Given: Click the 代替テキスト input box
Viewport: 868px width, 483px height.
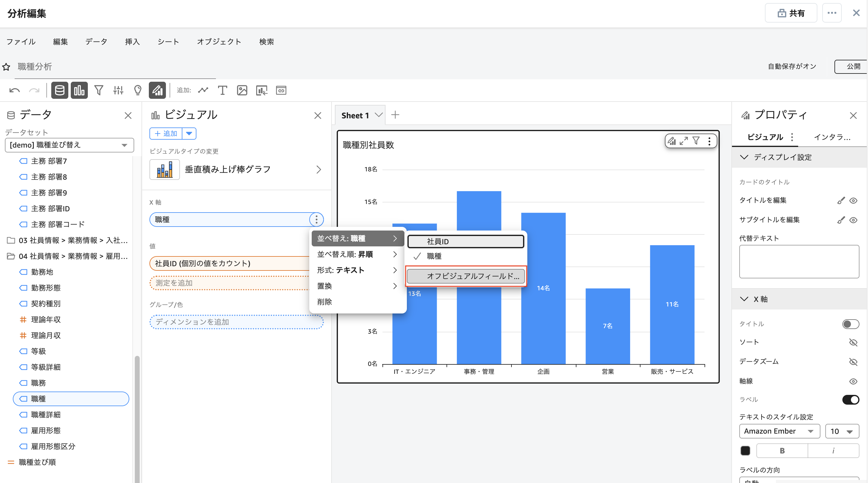Looking at the screenshot, I should [x=799, y=261].
